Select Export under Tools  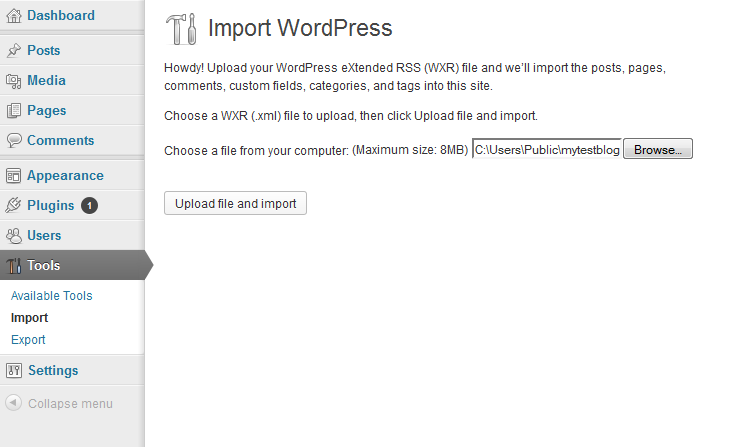[28, 340]
